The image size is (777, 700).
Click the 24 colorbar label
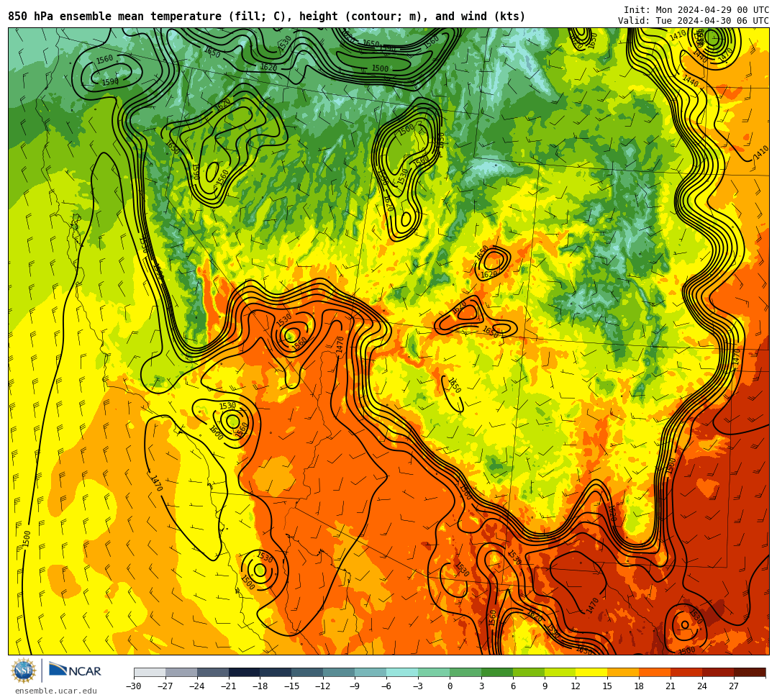coord(703,686)
